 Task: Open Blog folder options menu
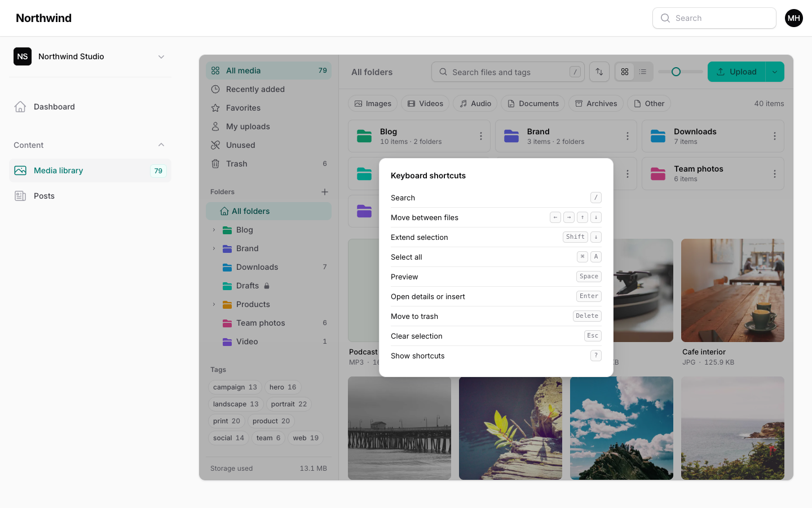tap(480, 136)
